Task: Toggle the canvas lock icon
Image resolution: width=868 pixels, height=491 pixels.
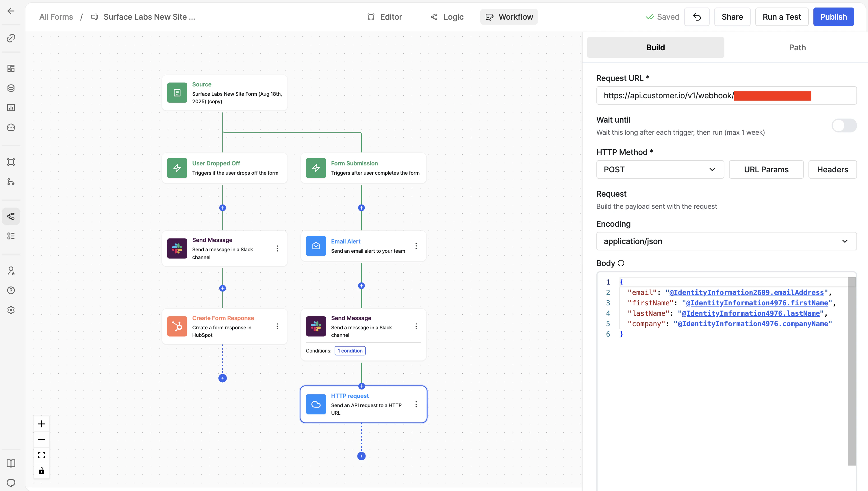Action: pyautogui.click(x=41, y=471)
